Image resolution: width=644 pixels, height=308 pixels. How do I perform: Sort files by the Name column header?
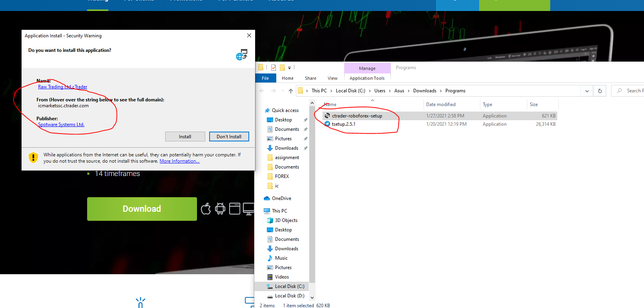pyautogui.click(x=330, y=104)
